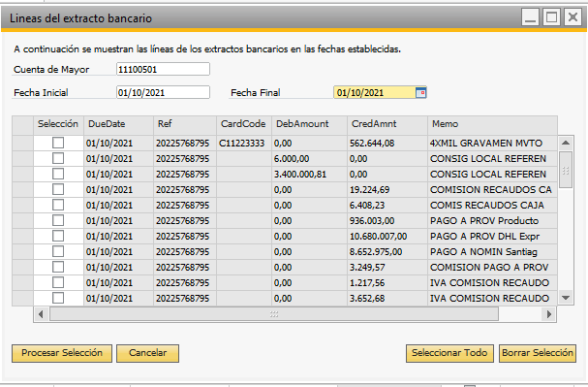Click the 3.400.000,81 debit amount cell
The image size is (588, 387).
309,175
